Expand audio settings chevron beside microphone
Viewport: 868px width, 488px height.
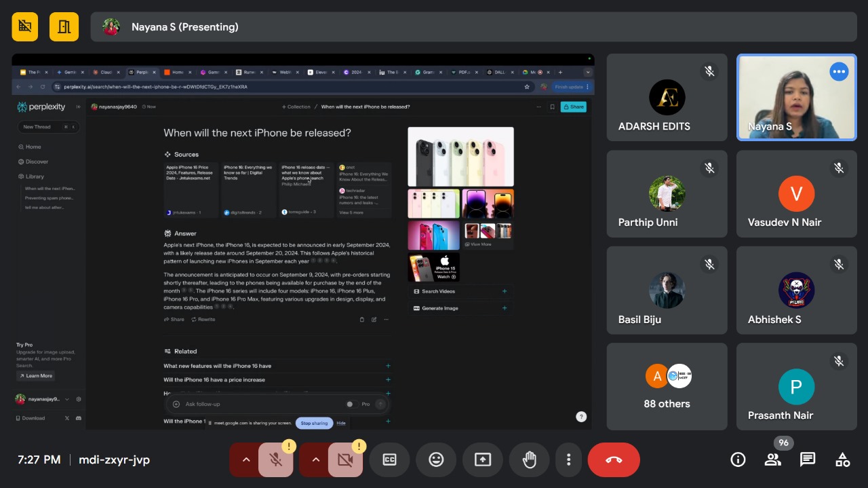(246, 459)
